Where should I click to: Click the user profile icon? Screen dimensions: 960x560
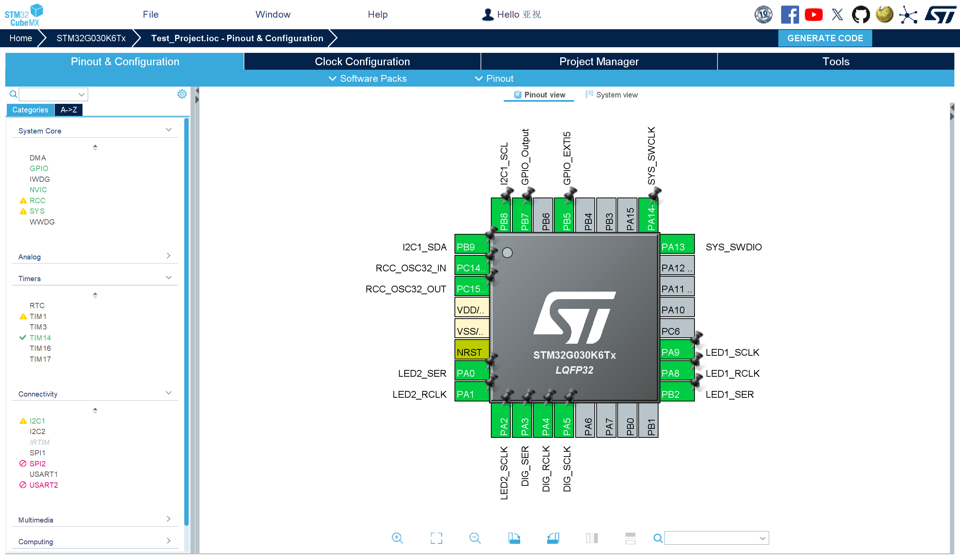click(487, 15)
